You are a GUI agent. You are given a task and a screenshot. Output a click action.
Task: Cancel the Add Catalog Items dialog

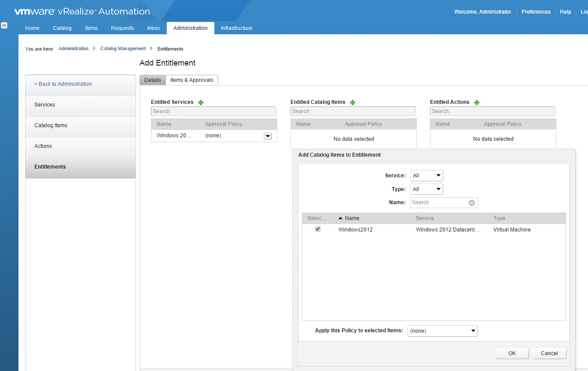[x=549, y=353]
